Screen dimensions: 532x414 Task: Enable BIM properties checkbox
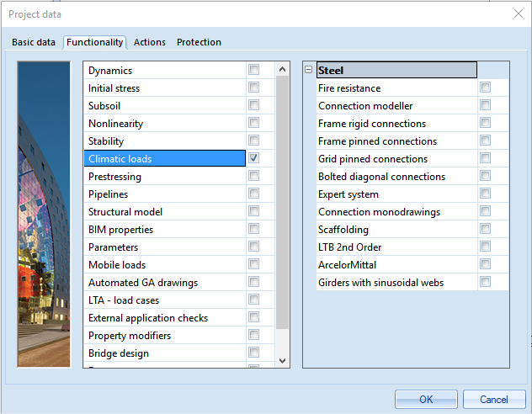[x=253, y=229]
